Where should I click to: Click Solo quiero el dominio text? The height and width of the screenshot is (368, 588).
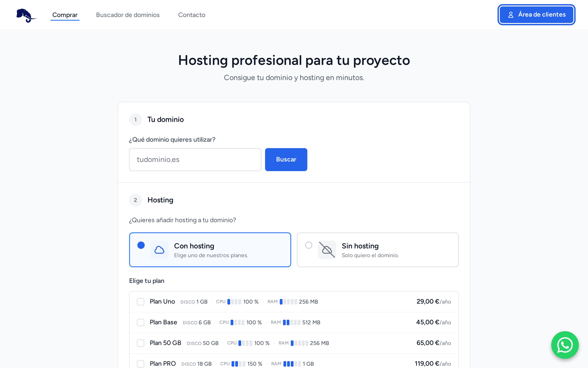370,255
